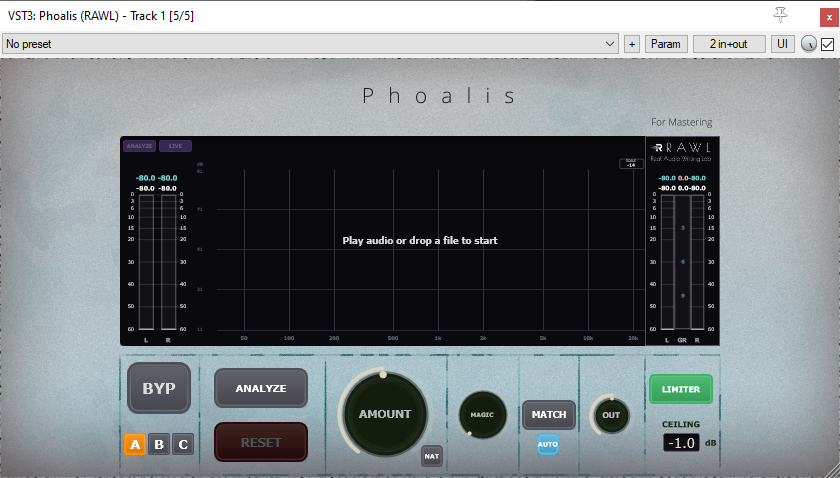The image size is (840, 478).
Task: Close the Phoalis plugin window
Action: [829, 17]
